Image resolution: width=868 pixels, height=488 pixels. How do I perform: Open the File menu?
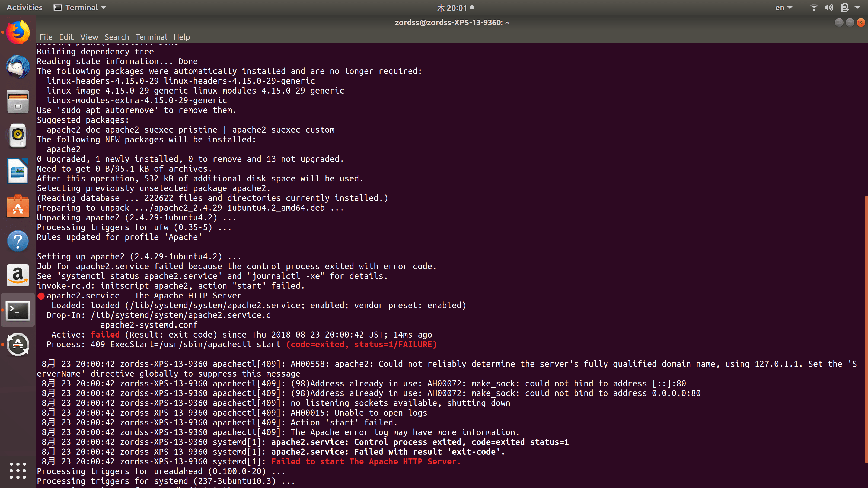pos(46,37)
